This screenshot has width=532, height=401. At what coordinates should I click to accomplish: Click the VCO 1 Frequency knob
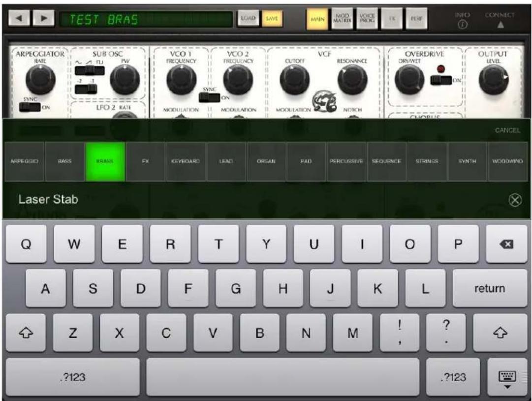point(182,79)
